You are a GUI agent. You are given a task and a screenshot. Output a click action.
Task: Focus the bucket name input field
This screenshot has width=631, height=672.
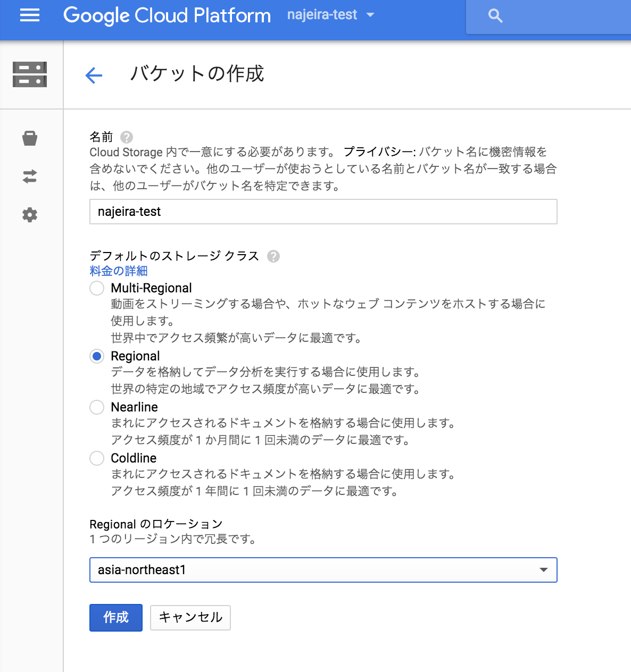point(323,212)
